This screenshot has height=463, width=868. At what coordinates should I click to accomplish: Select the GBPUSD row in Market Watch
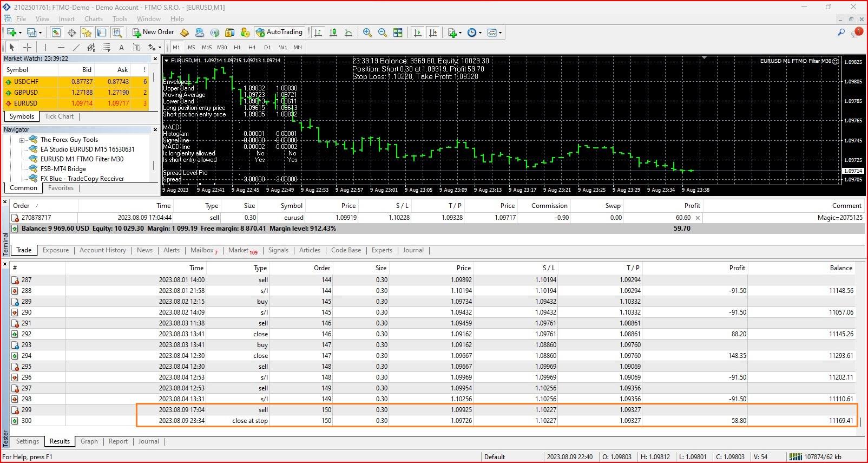tap(76, 93)
